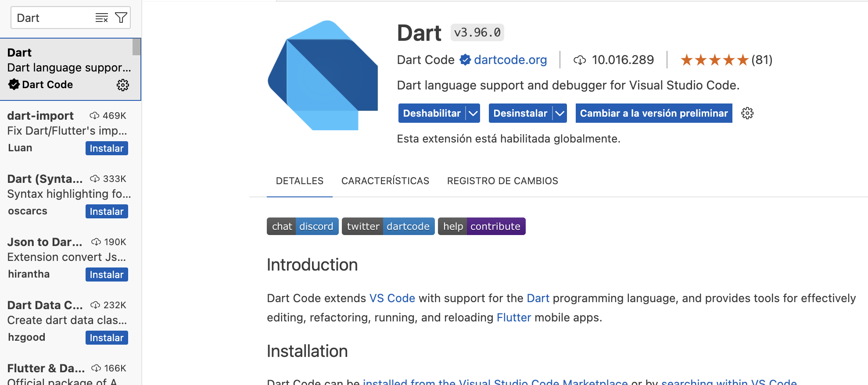This screenshot has width=868, height=385.
Task: Open the extensions filter funnel icon
Action: 121,18
